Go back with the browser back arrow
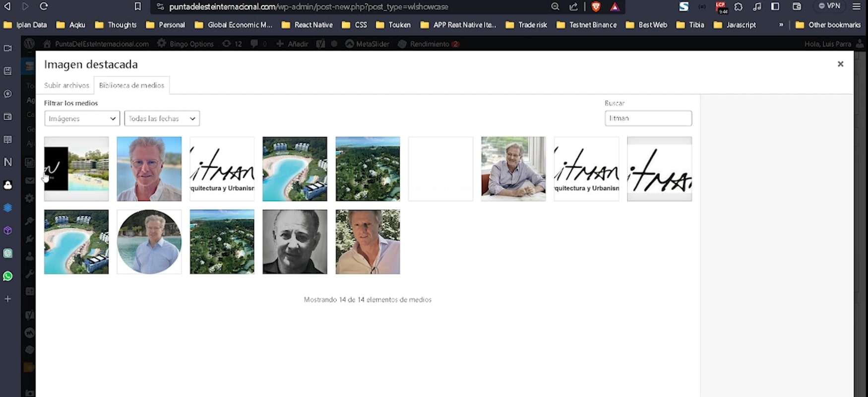 [x=7, y=6]
